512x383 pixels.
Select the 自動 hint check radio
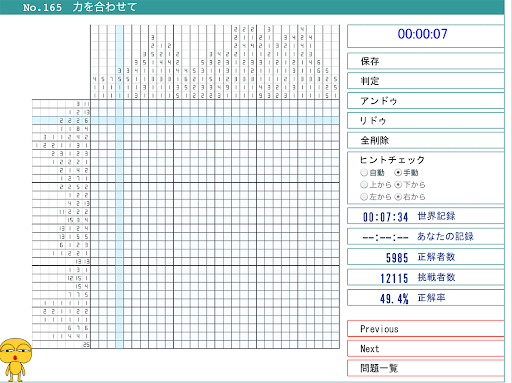coord(364,172)
